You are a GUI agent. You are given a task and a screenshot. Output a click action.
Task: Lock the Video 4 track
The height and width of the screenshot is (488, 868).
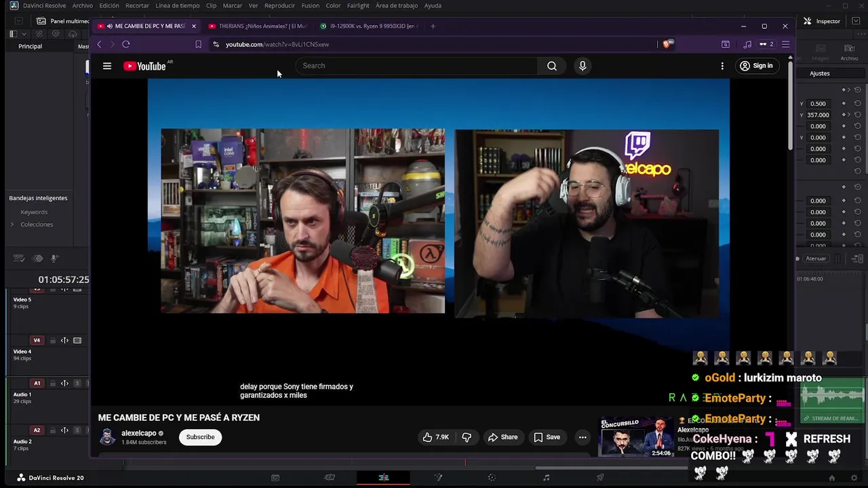click(52, 340)
